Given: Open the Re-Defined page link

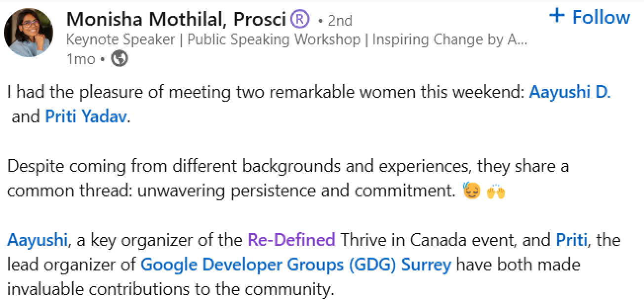Looking at the screenshot, I should pyautogui.click(x=290, y=239).
